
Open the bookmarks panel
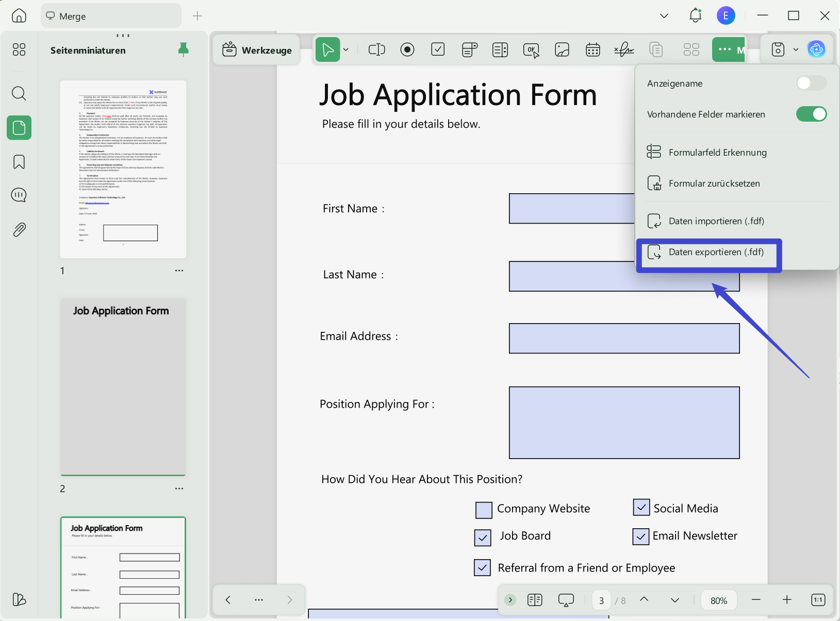click(19, 162)
